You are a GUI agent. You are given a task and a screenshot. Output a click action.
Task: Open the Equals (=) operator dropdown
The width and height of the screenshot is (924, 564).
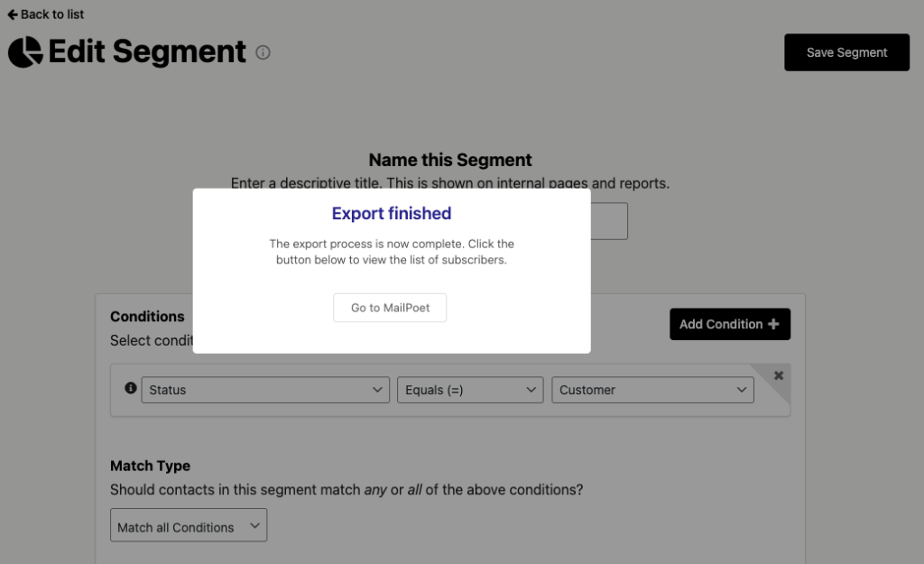pos(470,390)
